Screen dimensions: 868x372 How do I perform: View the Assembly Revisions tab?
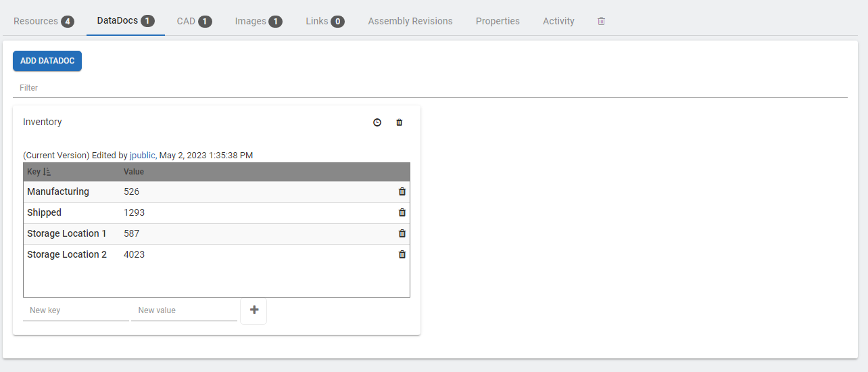pos(410,21)
